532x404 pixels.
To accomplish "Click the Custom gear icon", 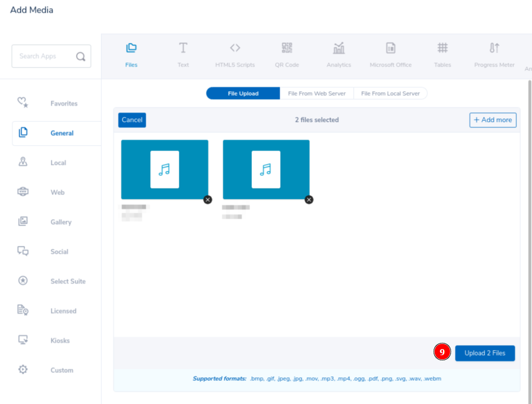I will click(x=23, y=369).
